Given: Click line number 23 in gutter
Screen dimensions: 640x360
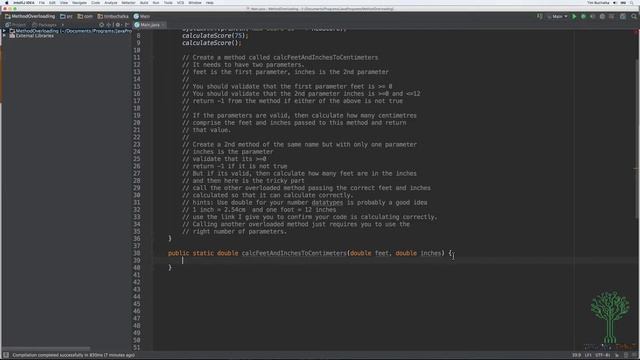Looking at the screenshot, I should click(136, 144).
